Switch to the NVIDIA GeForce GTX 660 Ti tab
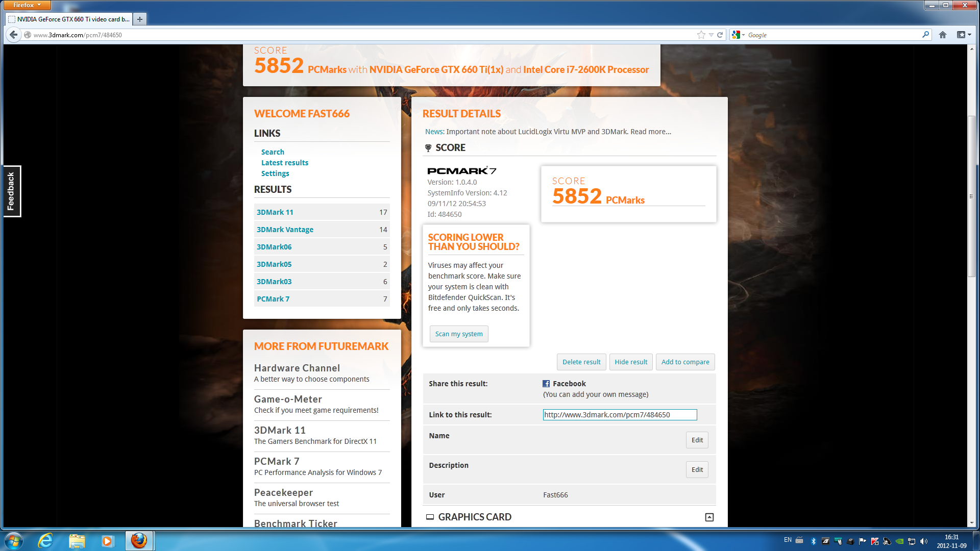Image resolution: width=980 pixels, height=551 pixels. coord(69,19)
